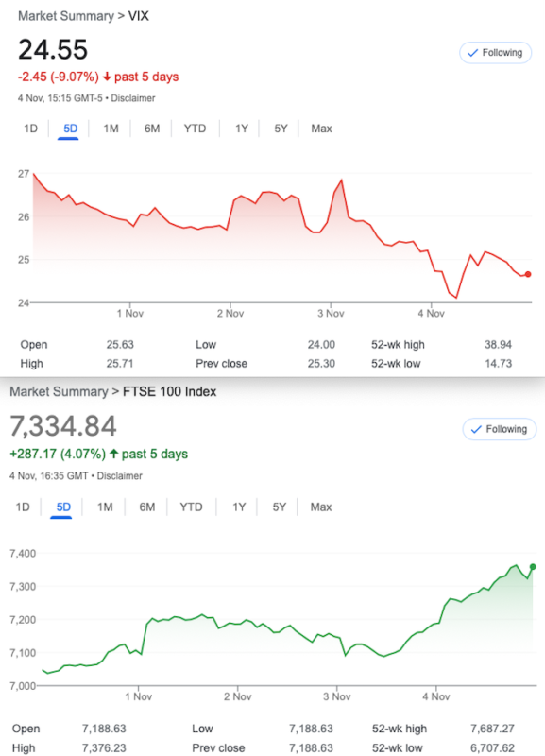Click the FTSE change +287.17 (4.07%) text
This screenshot has width=545, height=756.
58,455
